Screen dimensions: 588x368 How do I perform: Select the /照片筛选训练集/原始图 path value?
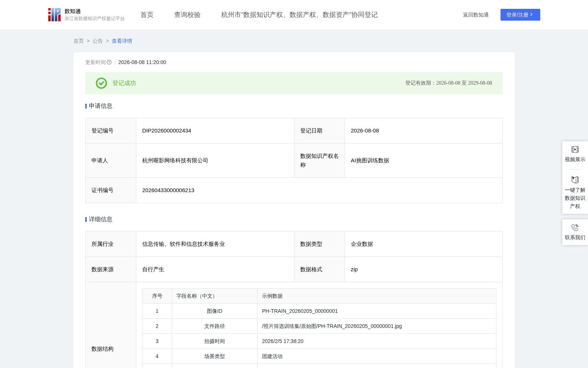(332, 326)
